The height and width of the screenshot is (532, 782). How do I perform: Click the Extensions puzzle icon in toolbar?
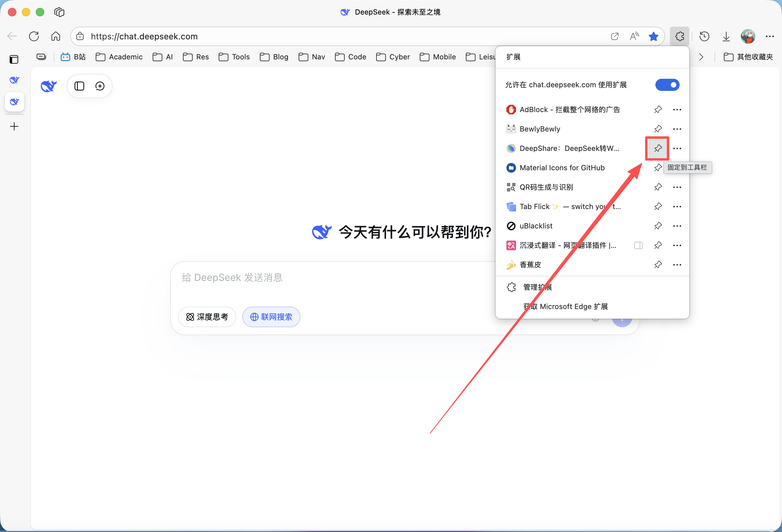(679, 36)
